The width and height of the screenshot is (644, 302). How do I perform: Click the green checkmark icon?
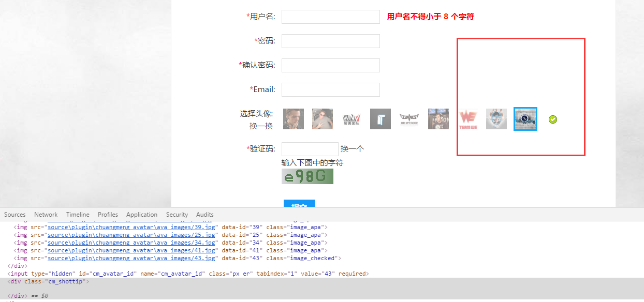tap(553, 119)
